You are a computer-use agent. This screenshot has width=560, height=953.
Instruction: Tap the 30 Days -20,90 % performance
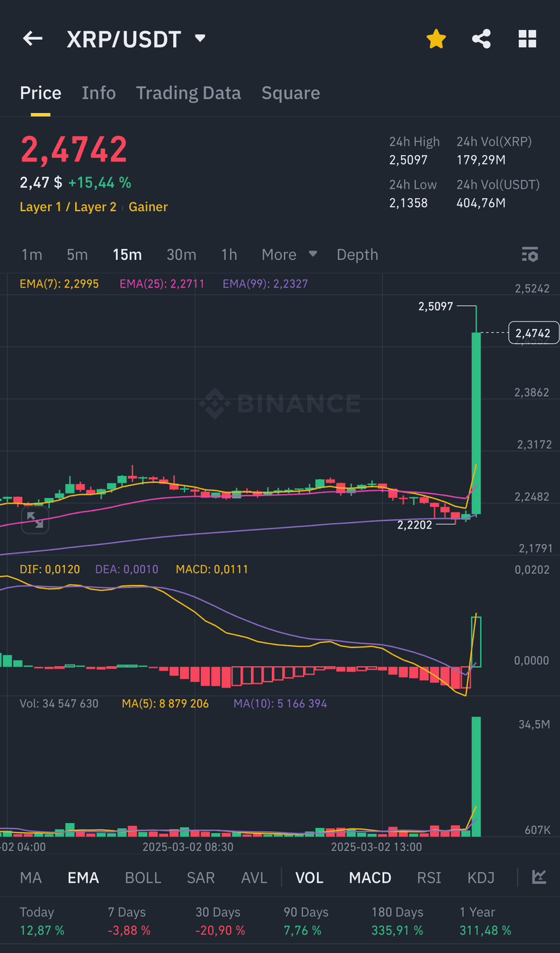point(220,921)
